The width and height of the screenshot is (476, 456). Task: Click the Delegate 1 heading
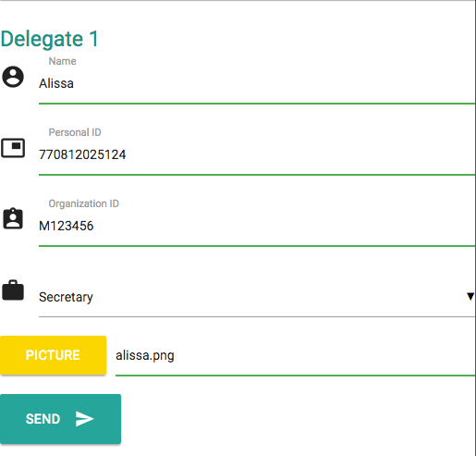click(49, 39)
